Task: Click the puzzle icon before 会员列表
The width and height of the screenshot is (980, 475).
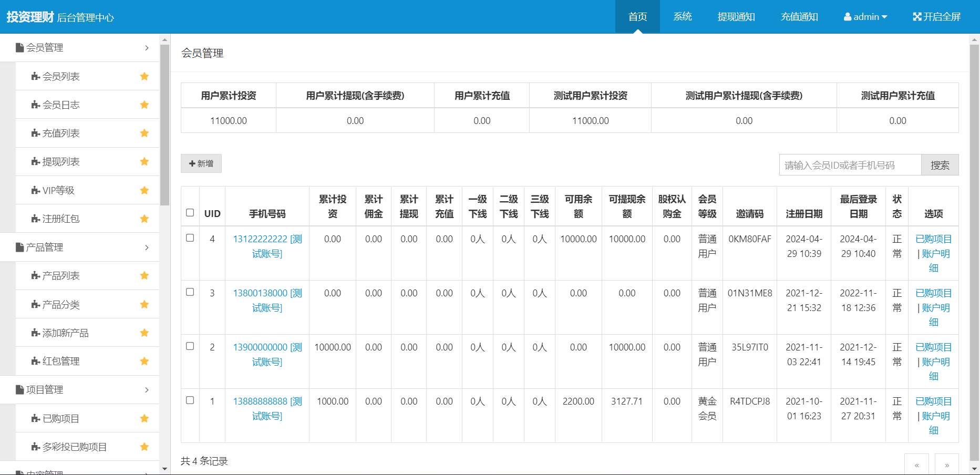Action: tap(36, 77)
